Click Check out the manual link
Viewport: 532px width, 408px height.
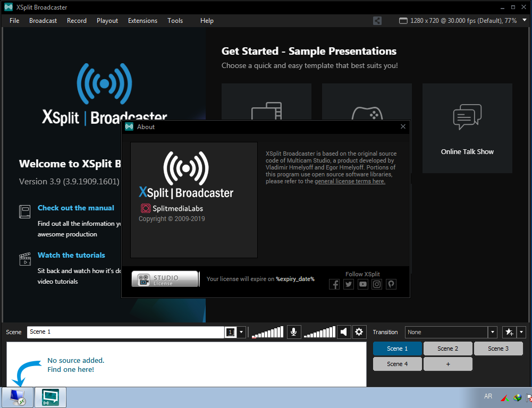[x=75, y=208]
